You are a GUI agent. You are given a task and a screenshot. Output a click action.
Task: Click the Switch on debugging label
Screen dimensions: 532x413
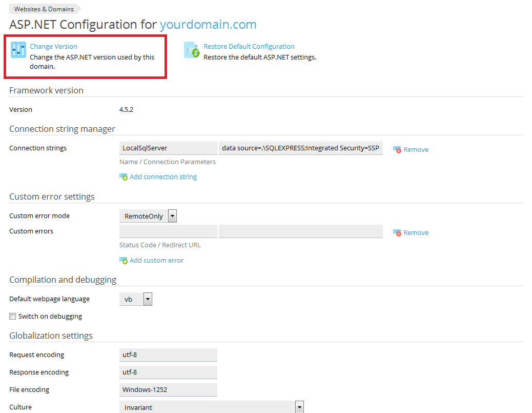click(x=50, y=316)
